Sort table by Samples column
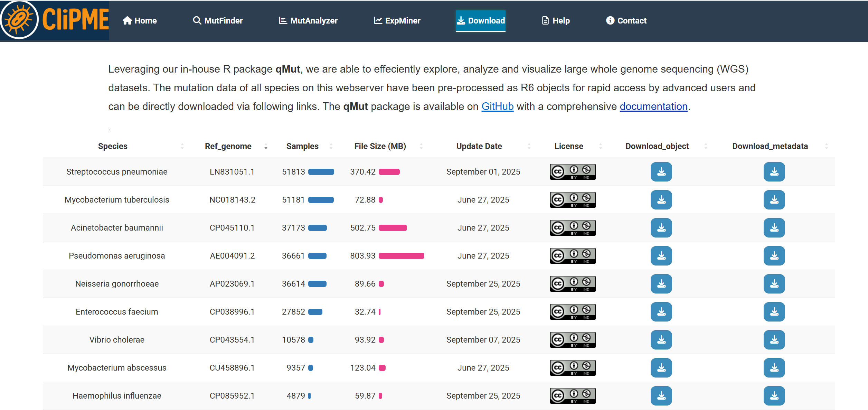868x410 pixels. click(302, 146)
